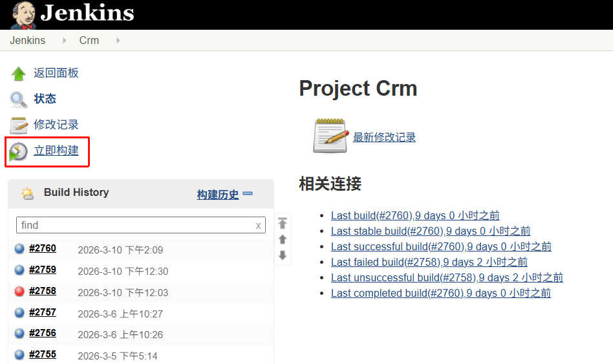Open the 最新修改记录 link
Screen dimensions: 613x364
384,137
